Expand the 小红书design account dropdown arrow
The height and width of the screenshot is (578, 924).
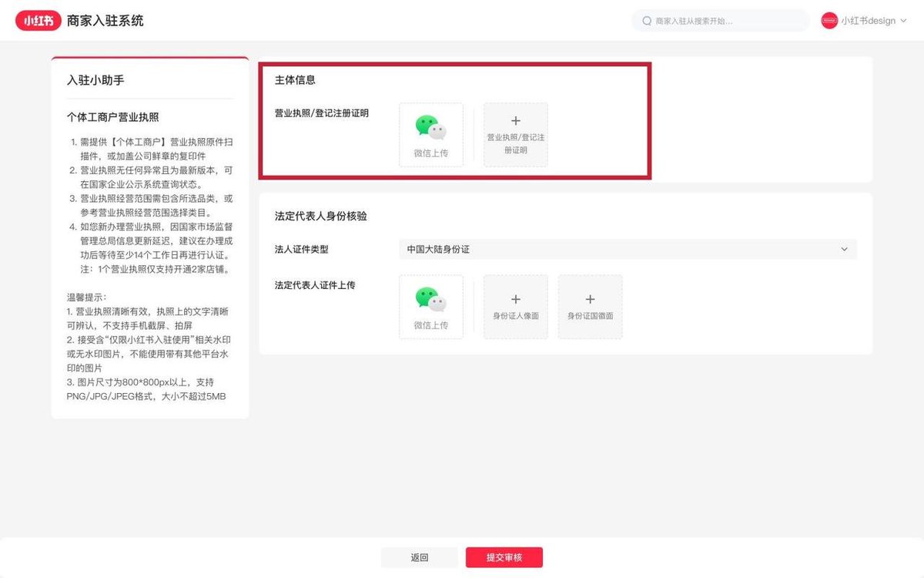click(903, 21)
